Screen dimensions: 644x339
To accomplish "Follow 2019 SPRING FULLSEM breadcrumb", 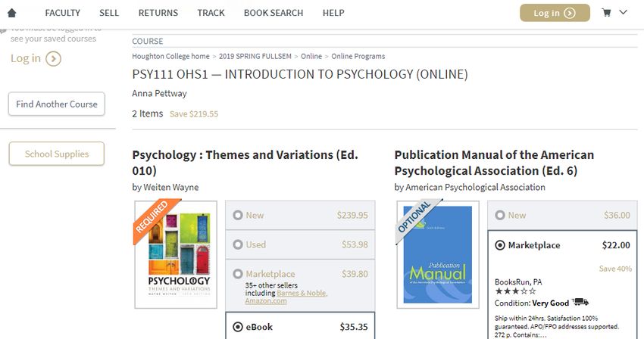I will point(255,56).
